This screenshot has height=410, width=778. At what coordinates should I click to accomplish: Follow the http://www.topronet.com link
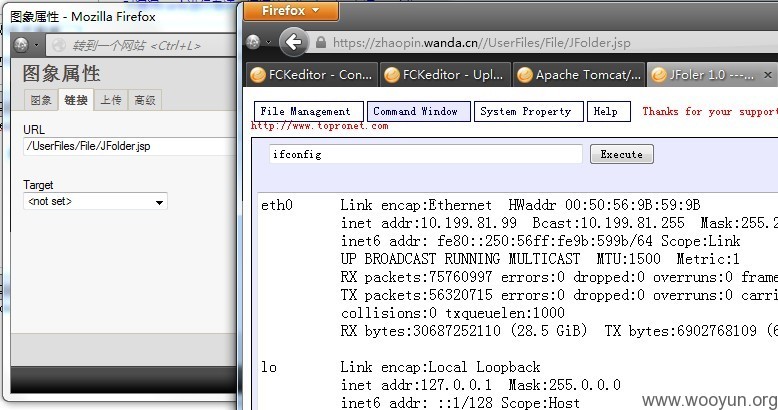[x=320, y=126]
